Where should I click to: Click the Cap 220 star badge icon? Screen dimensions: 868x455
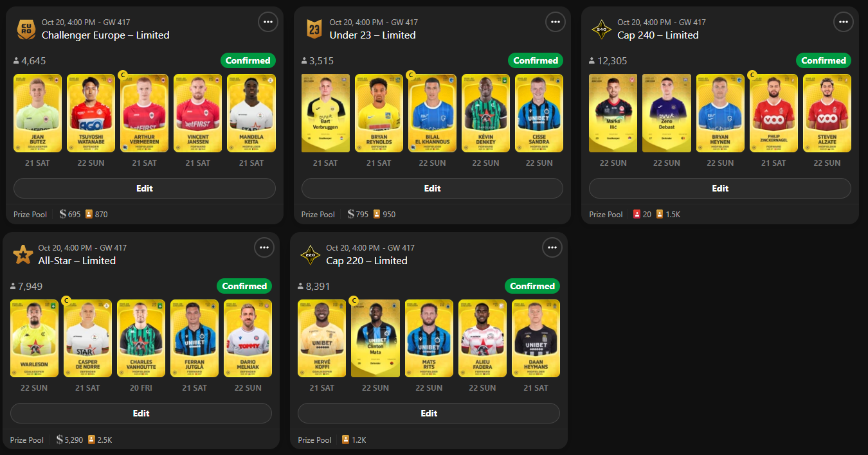click(x=311, y=254)
